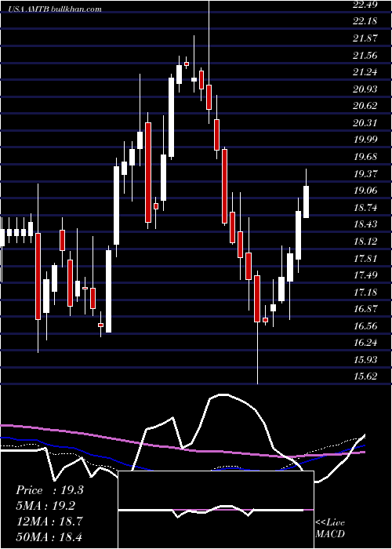Click the 19.06 price axis label

coord(365,191)
